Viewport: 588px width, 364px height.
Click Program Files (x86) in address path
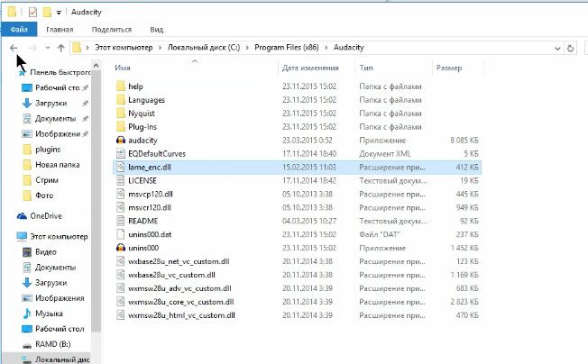(287, 48)
